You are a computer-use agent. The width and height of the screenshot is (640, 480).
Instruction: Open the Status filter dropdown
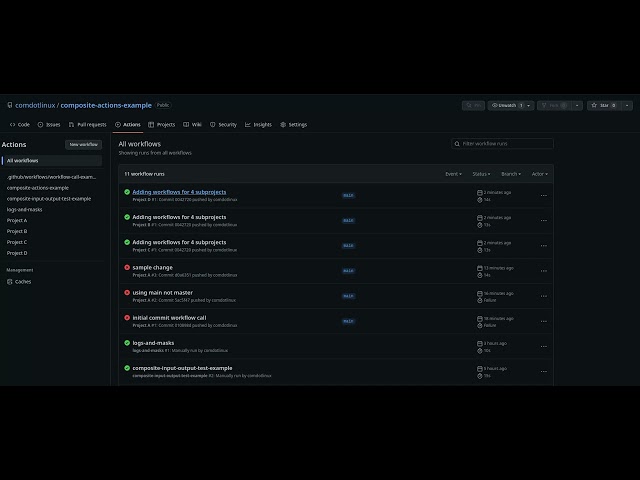pyautogui.click(x=481, y=174)
